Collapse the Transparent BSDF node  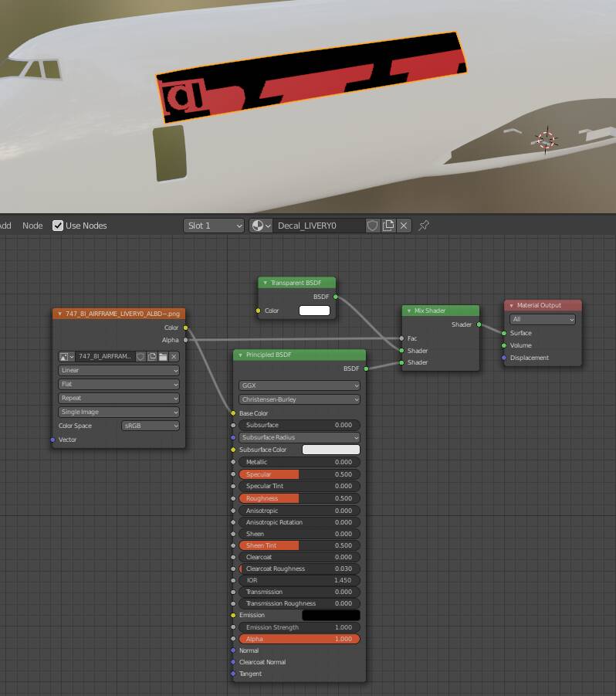point(266,283)
